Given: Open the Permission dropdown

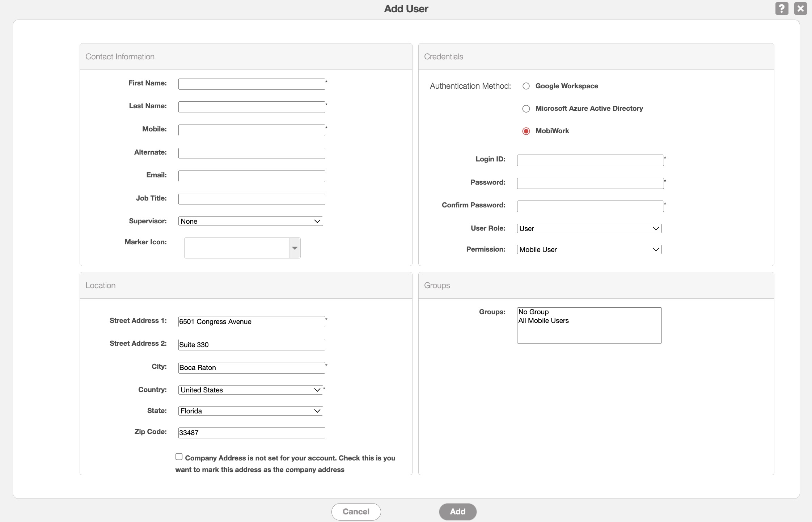Looking at the screenshot, I should coord(589,249).
